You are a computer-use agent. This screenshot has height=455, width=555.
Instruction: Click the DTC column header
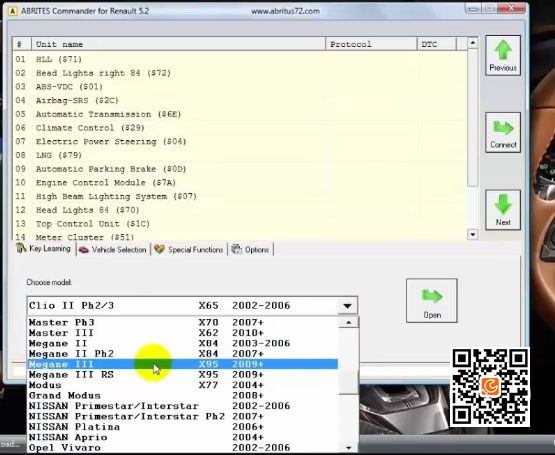tap(437, 44)
